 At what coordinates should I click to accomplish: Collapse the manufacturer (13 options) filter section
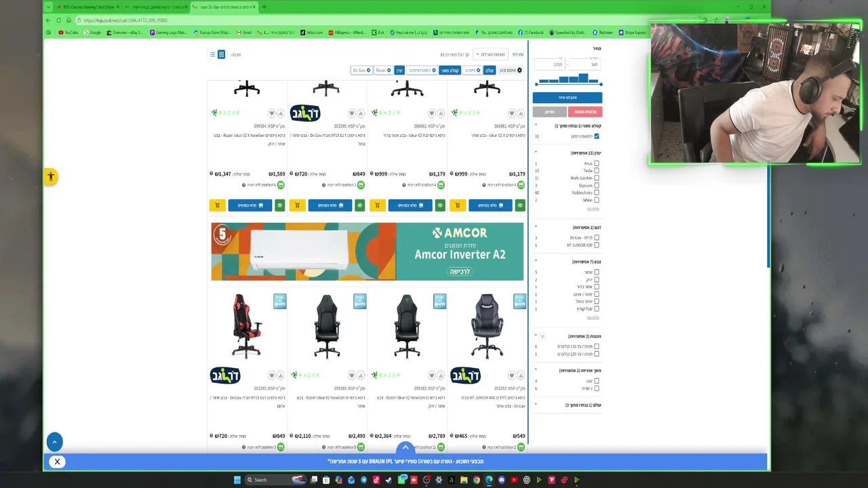[536, 152]
